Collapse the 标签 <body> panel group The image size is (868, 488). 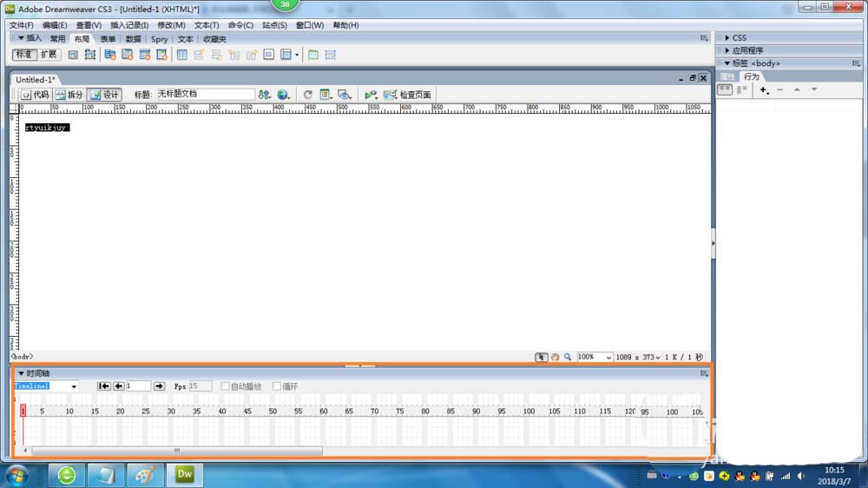[x=727, y=63]
